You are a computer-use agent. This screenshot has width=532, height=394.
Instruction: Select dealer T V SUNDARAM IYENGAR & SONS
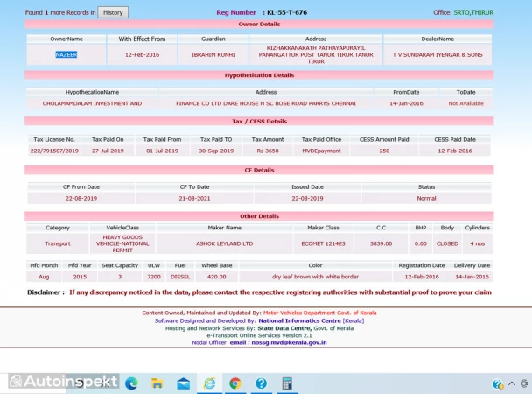tap(437, 54)
